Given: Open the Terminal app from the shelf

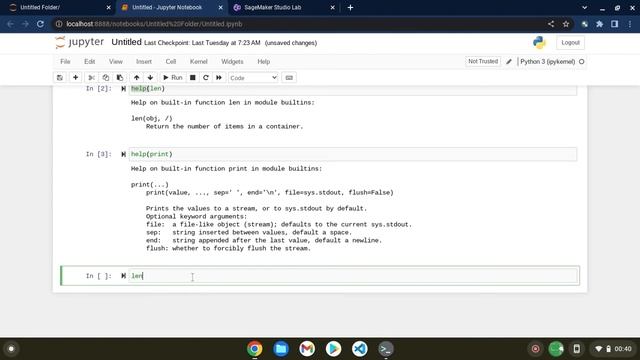Looking at the screenshot, I should (386, 349).
